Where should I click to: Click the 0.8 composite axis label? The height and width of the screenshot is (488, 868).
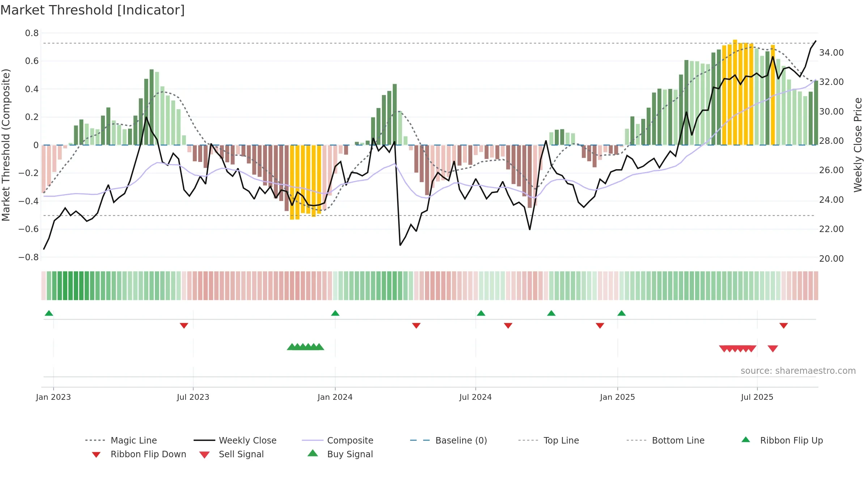click(32, 33)
